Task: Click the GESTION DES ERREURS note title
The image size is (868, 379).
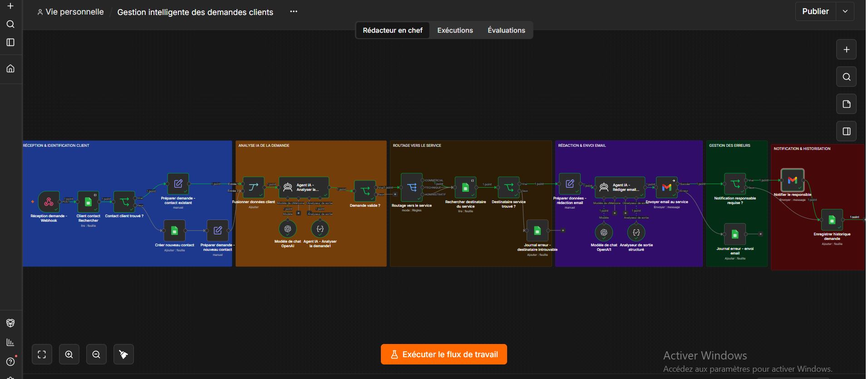Action: pyautogui.click(x=730, y=145)
